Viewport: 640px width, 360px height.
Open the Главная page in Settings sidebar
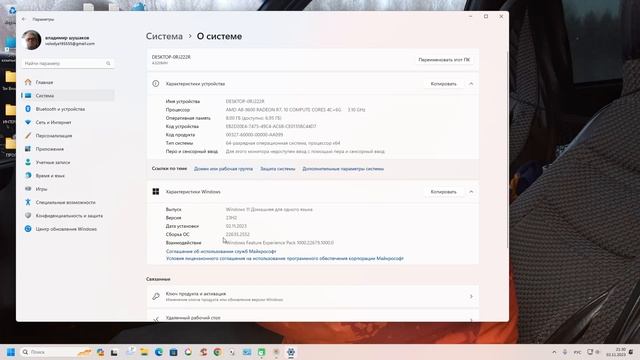(x=67, y=82)
